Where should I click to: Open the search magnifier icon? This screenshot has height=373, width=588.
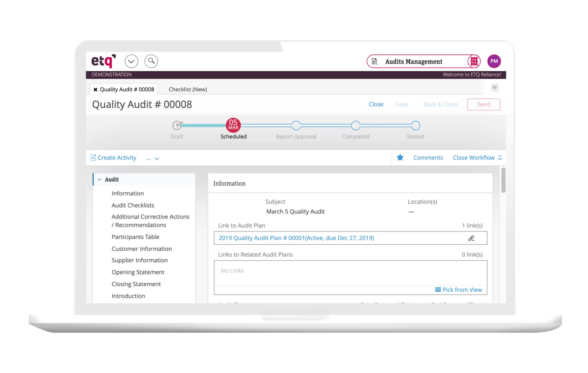point(151,61)
